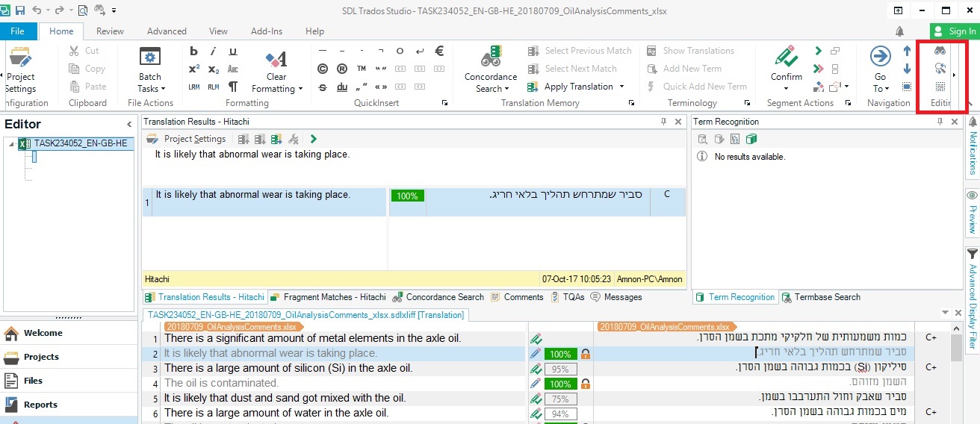The image size is (980, 424).
Task: Insert the degree symbol from QuickInsert
Action: click(x=400, y=51)
